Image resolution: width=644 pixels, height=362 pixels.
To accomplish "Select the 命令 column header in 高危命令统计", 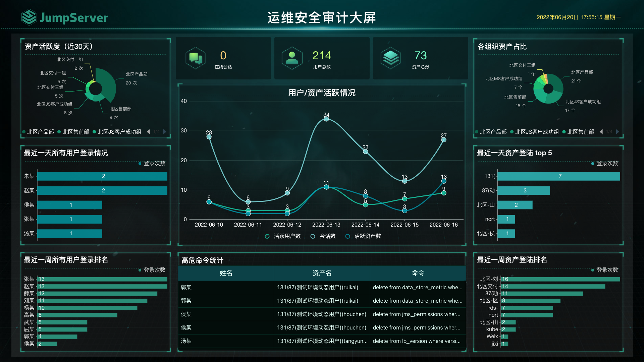I will click(x=418, y=273).
